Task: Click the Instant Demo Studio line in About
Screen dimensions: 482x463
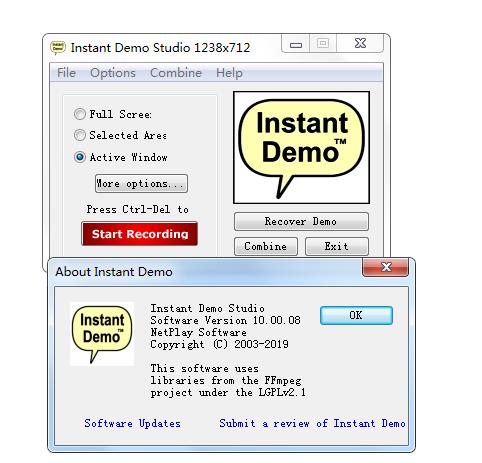Action: point(207,308)
